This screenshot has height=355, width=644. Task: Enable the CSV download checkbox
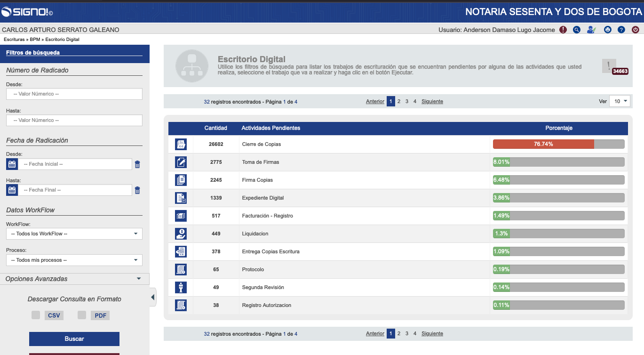tap(36, 315)
